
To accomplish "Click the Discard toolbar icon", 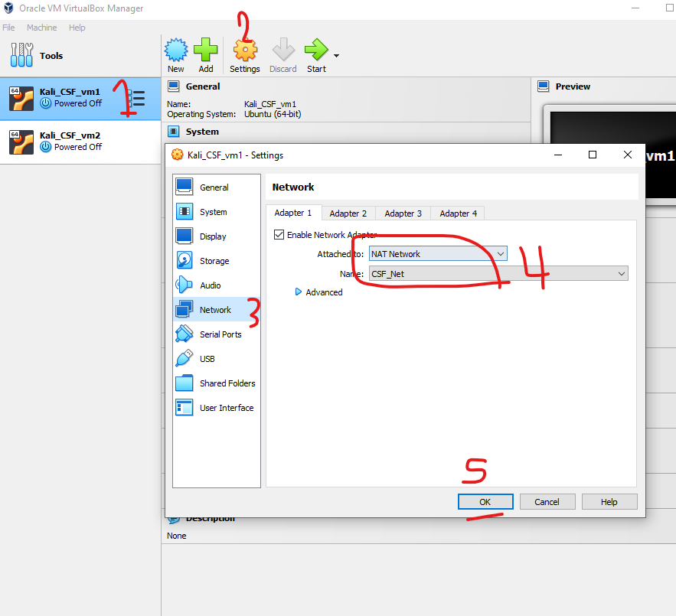I will (283, 50).
